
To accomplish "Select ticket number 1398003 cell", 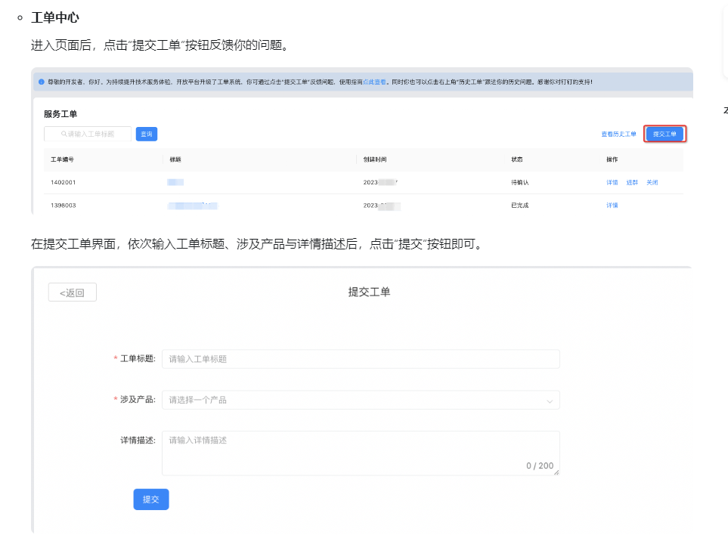I will pos(64,205).
